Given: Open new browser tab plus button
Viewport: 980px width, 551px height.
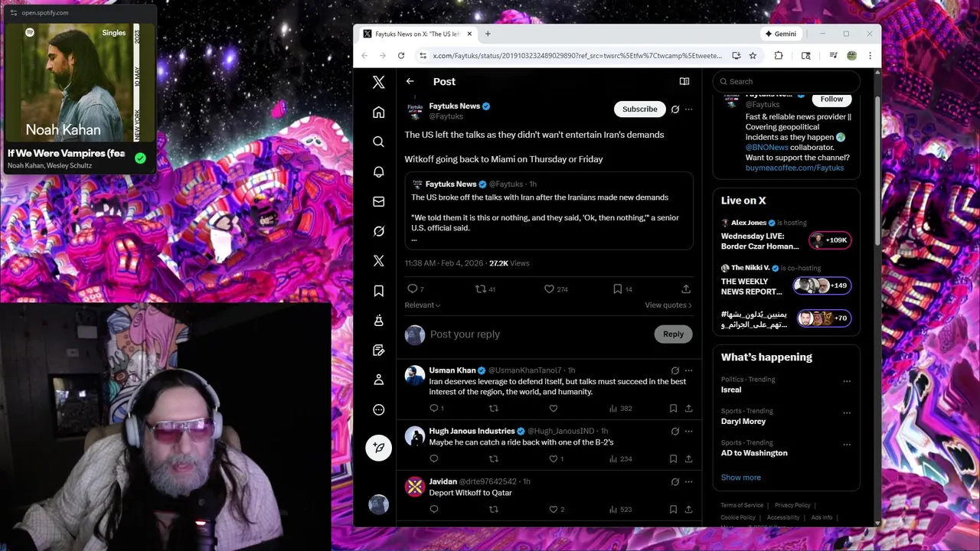Looking at the screenshot, I should (488, 34).
